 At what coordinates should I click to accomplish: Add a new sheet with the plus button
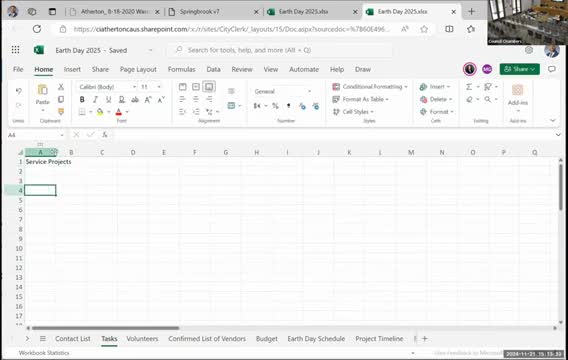pos(425,339)
